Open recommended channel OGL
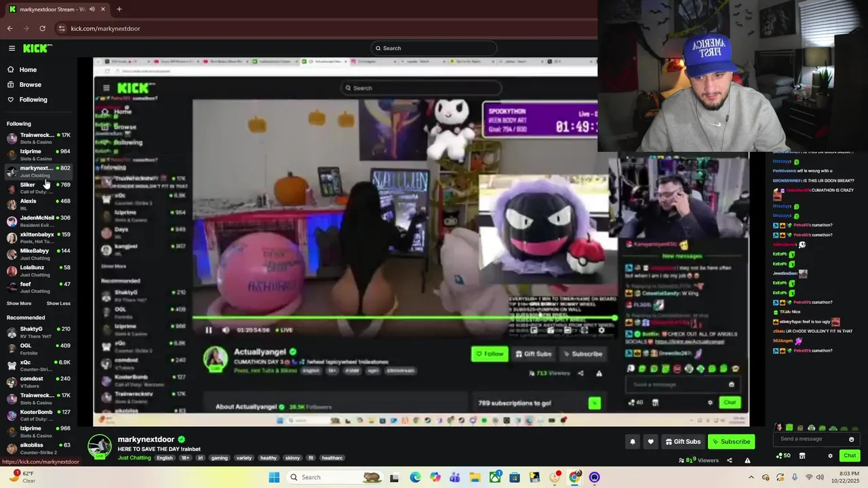 38,349
